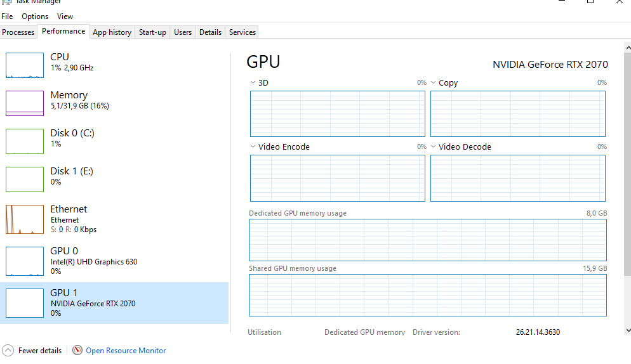Select the Performance tab
This screenshot has width=631, height=364.
[x=63, y=31]
